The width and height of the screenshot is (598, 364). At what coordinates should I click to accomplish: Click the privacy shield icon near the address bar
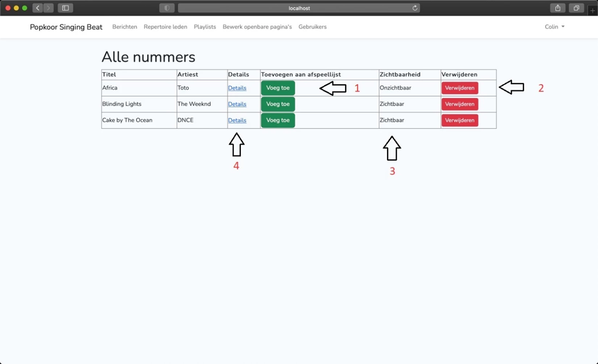coord(167,8)
